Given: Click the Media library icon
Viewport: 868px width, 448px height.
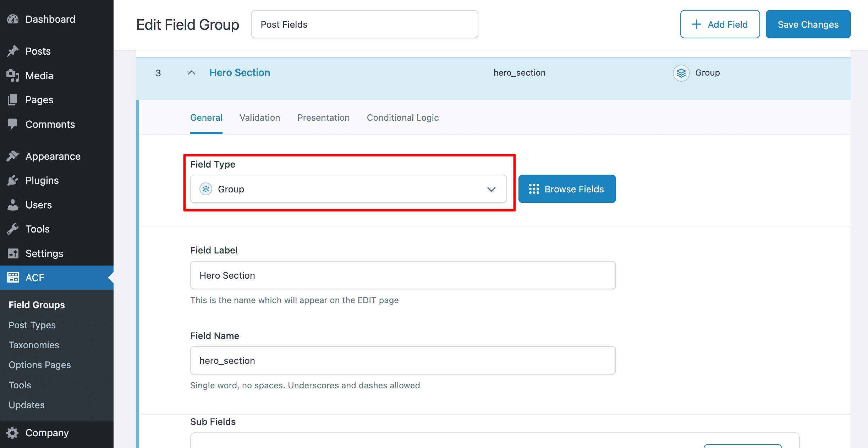Looking at the screenshot, I should click(13, 76).
